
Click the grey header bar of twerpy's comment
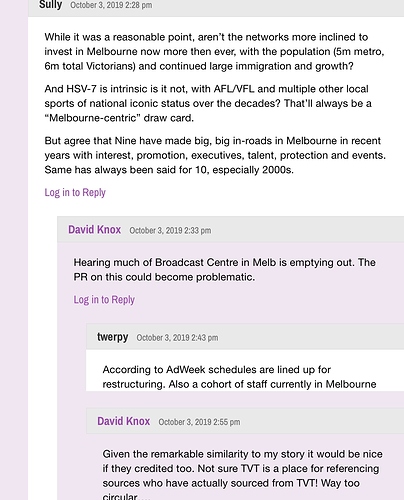245,336
